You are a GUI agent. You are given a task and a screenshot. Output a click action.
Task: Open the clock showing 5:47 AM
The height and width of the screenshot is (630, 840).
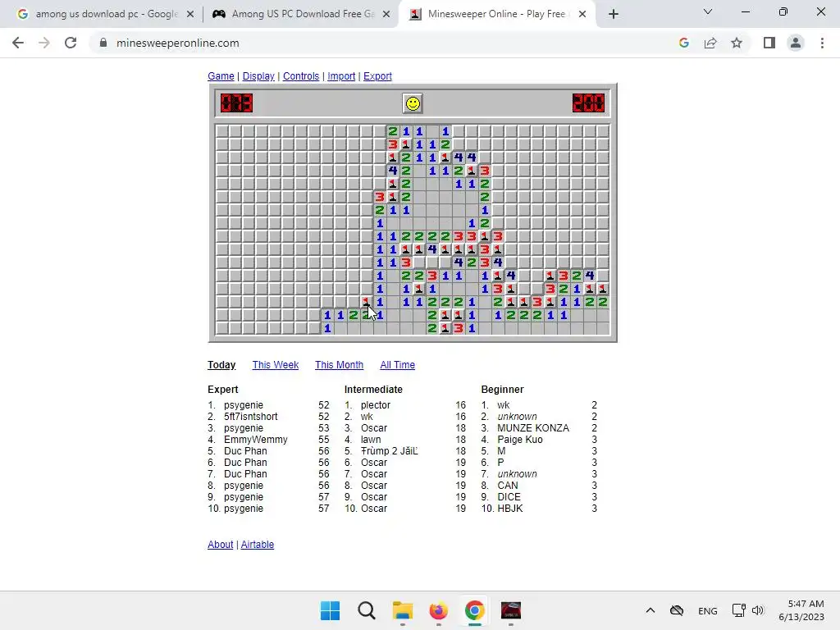tap(801, 610)
